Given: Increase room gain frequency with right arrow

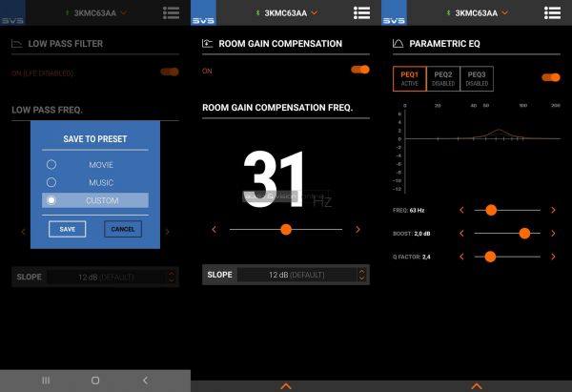Looking at the screenshot, I should click(357, 229).
